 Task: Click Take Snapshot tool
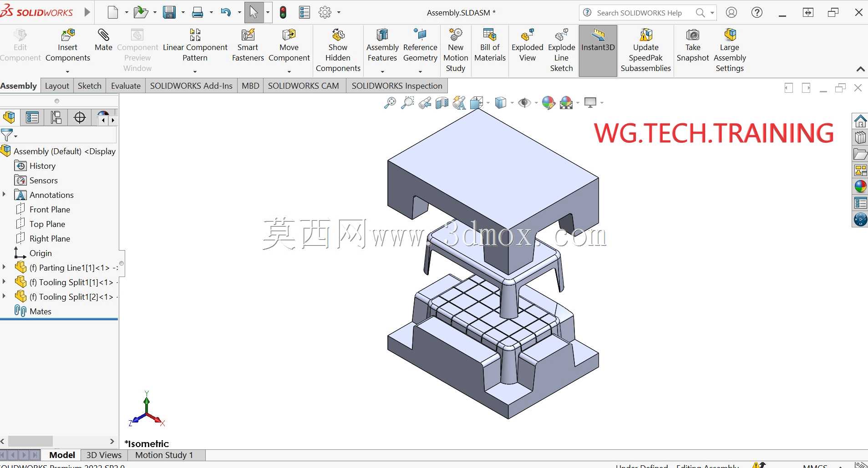click(693, 45)
